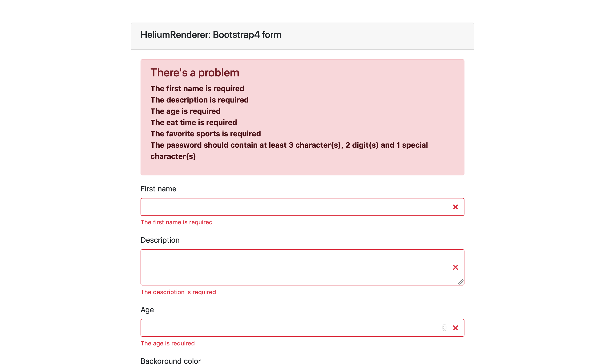Image resolution: width=605 pixels, height=364 pixels.
Task: Click 'The age is required' in the problem box
Action: coord(185,111)
